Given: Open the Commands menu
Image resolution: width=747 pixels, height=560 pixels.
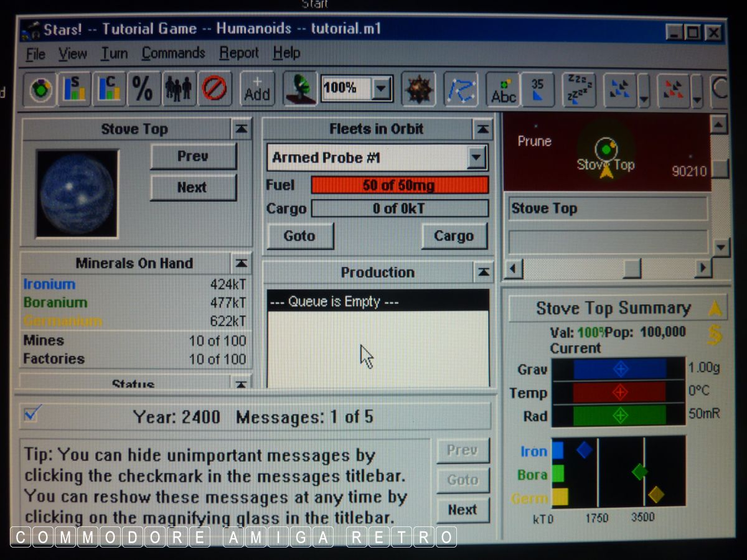Looking at the screenshot, I should coord(173,54).
